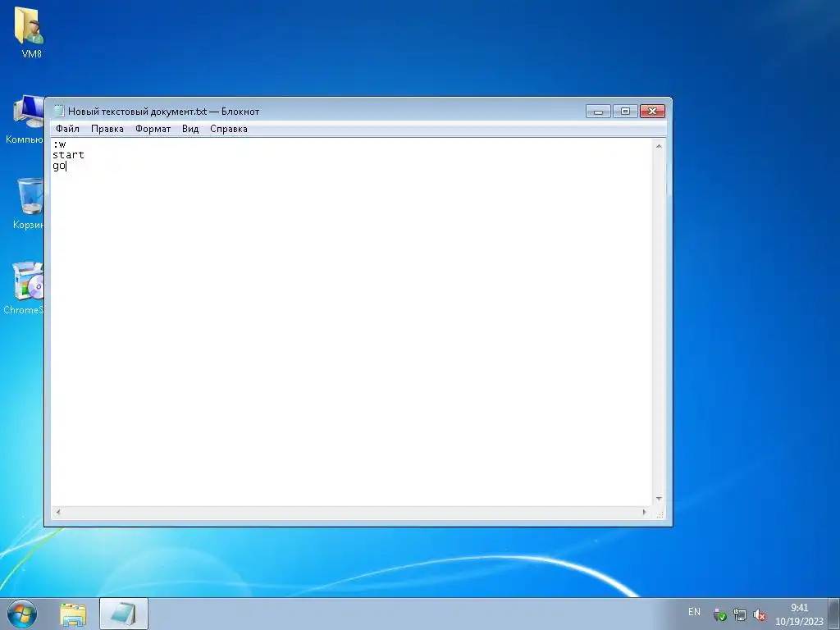This screenshot has width=840, height=630.
Task: Open the clock showing 9:41
Action: pyautogui.click(x=799, y=614)
